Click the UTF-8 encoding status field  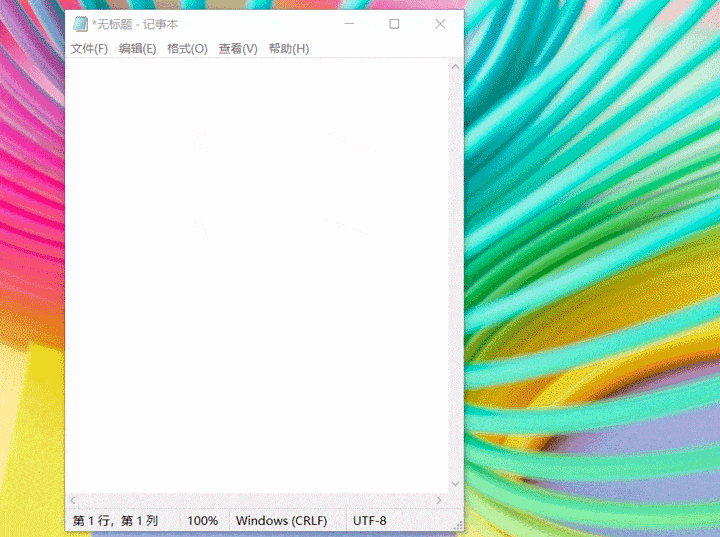(x=369, y=521)
